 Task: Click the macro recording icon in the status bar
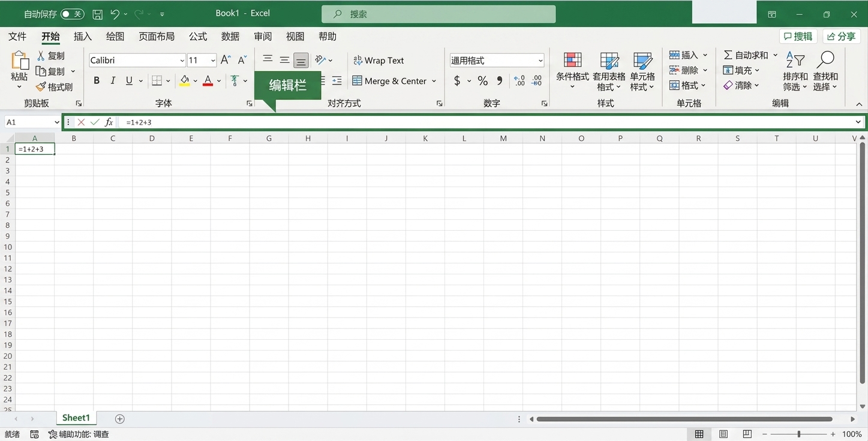click(34, 434)
